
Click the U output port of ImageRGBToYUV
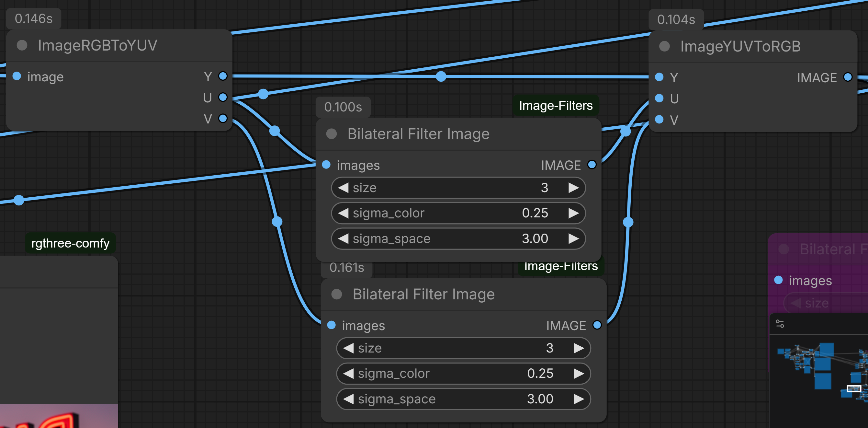click(x=223, y=98)
